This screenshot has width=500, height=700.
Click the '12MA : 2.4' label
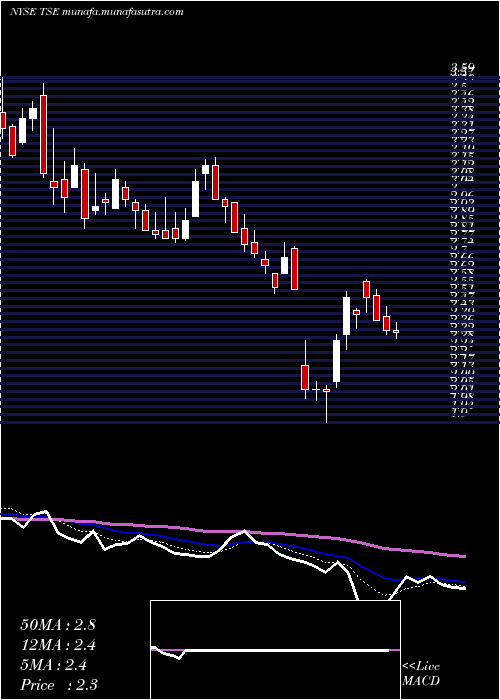coord(58,645)
